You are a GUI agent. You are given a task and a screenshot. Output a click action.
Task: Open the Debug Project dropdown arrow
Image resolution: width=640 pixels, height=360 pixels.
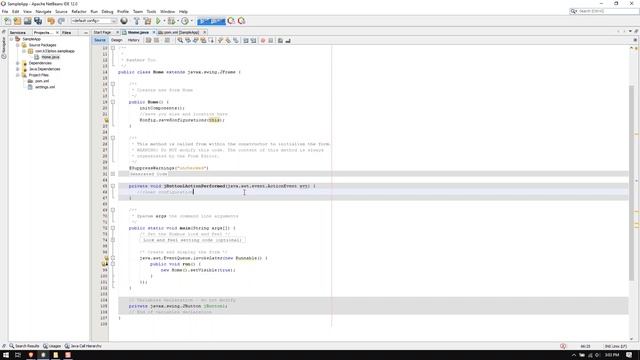[178, 21]
